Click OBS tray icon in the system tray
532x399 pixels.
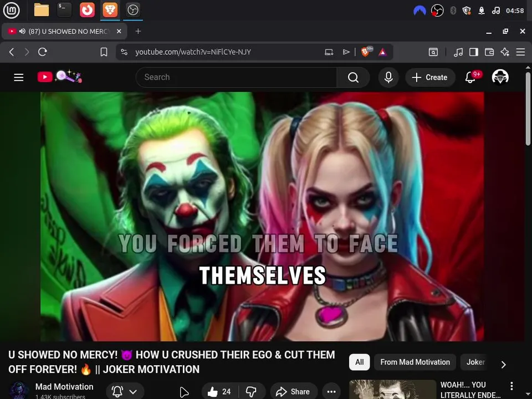click(x=437, y=11)
